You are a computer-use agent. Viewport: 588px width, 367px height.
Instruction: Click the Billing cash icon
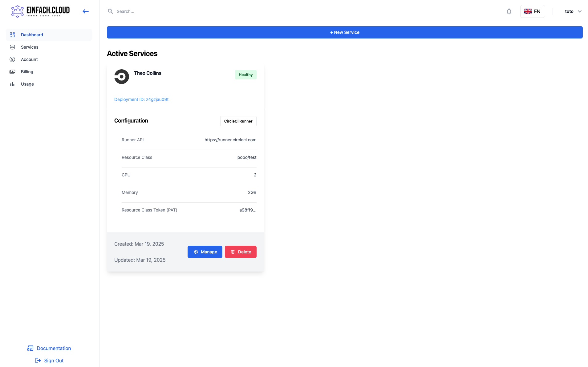pyautogui.click(x=12, y=72)
